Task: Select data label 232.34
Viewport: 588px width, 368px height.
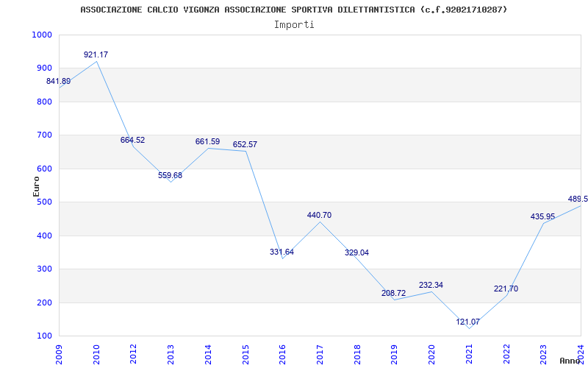Action: (x=431, y=286)
